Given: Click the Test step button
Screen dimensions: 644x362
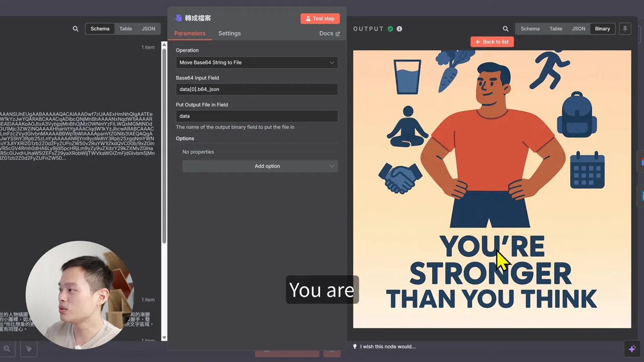Looking at the screenshot, I should [x=320, y=19].
